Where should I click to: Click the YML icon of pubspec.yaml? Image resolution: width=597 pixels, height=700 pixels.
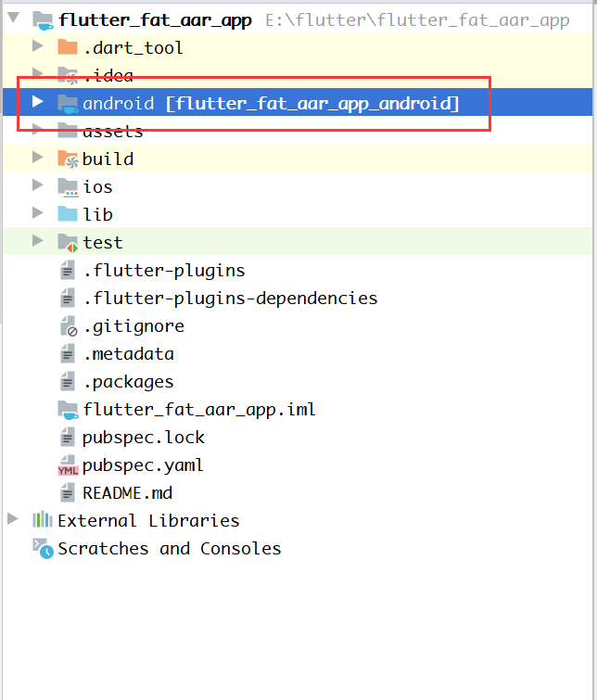tap(68, 465)
